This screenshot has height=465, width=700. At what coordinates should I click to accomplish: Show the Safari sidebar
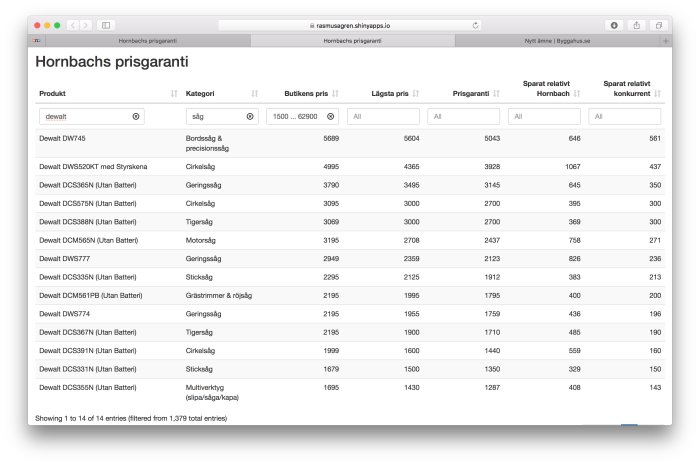click(x=106, y=25)
